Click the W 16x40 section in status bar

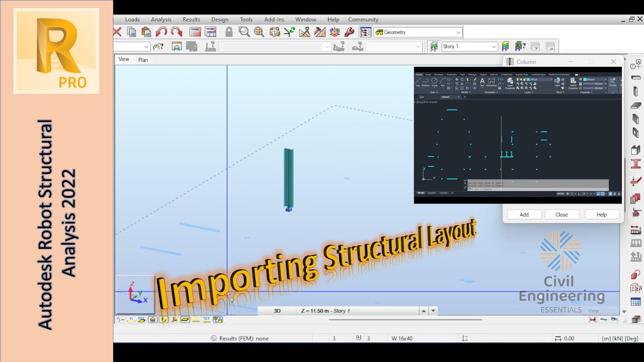402,338
